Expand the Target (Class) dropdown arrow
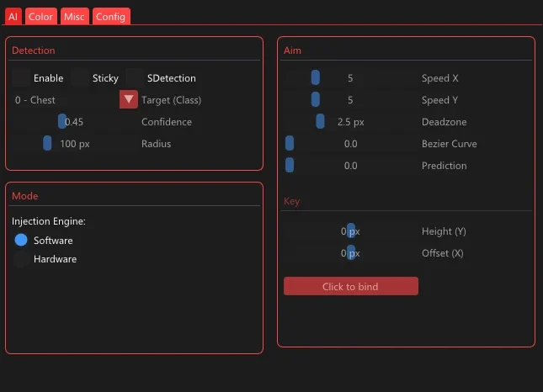The width and height of the screenshot is (543, 392). click(x=129, y=99)
